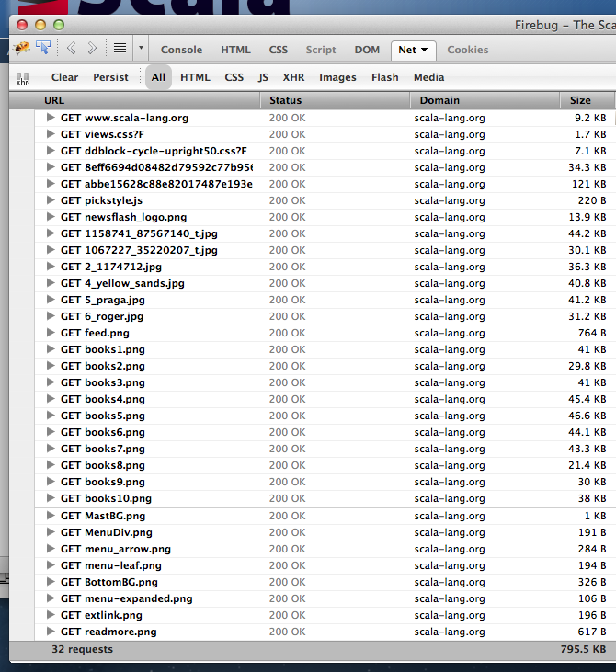The image size is (616, 672).
Task: Select the All filter
Action: click(x=158, y=77)
